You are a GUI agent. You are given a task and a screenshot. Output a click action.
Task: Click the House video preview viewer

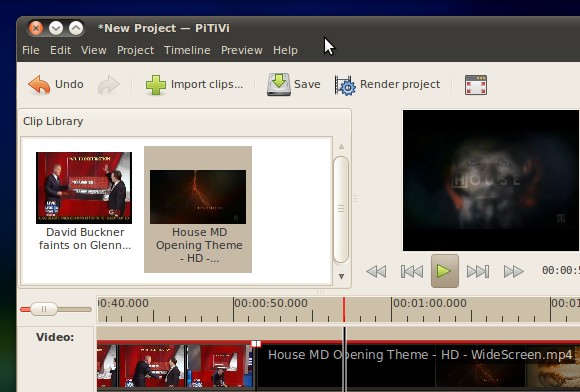coord(491,180)
